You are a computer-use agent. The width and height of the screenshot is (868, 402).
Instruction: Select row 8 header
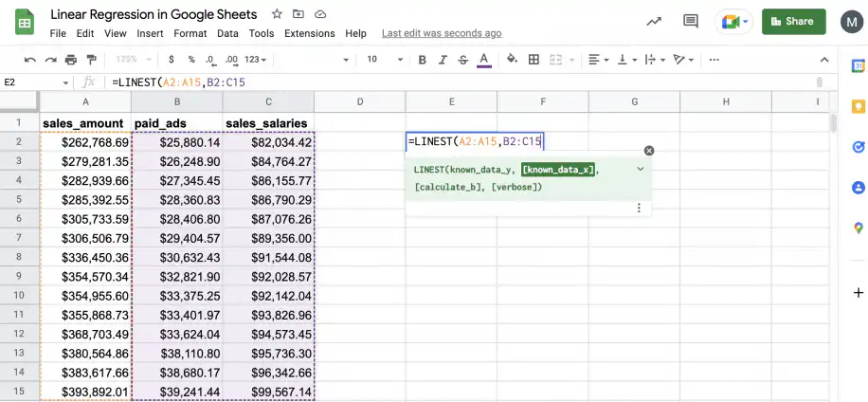click(19, 258)
